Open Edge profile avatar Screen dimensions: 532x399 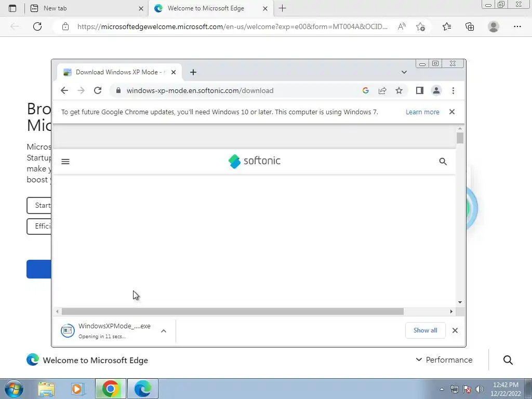click(494, 26)
